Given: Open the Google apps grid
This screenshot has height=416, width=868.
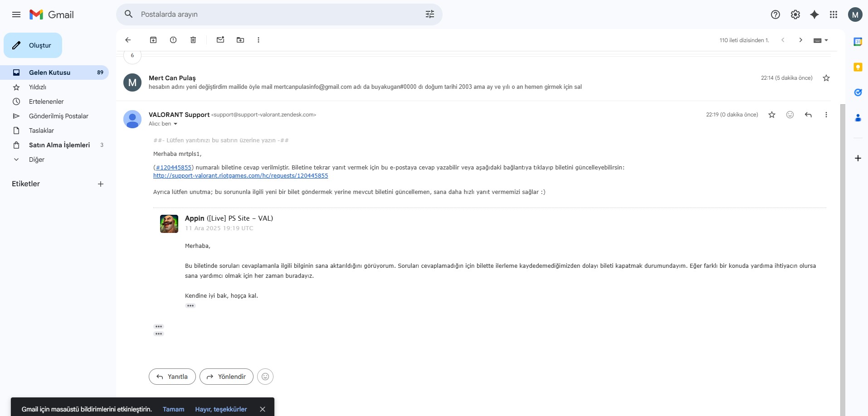Looking at the screenshot, I should coord(834,15).
